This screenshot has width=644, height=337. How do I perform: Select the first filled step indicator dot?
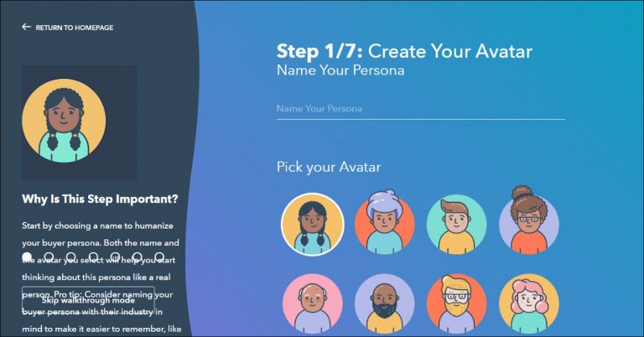click(27, 257)
